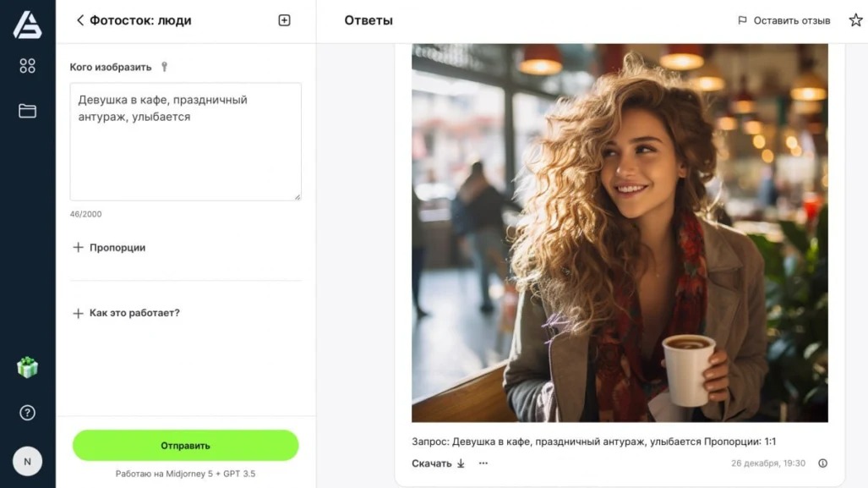The height and width of the screenshot is (488, 868).
Task: Click the flag icon for feedback
Action: coord(742,20)
